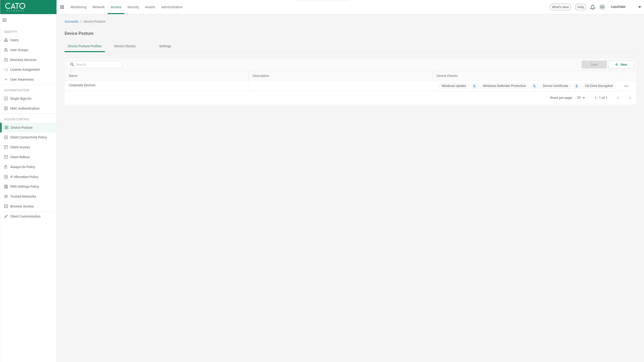Image resolution: width=644 pixels, height=362 pixels.
Task: Open the apps grid launcher icon
Action: click(62, 7)
